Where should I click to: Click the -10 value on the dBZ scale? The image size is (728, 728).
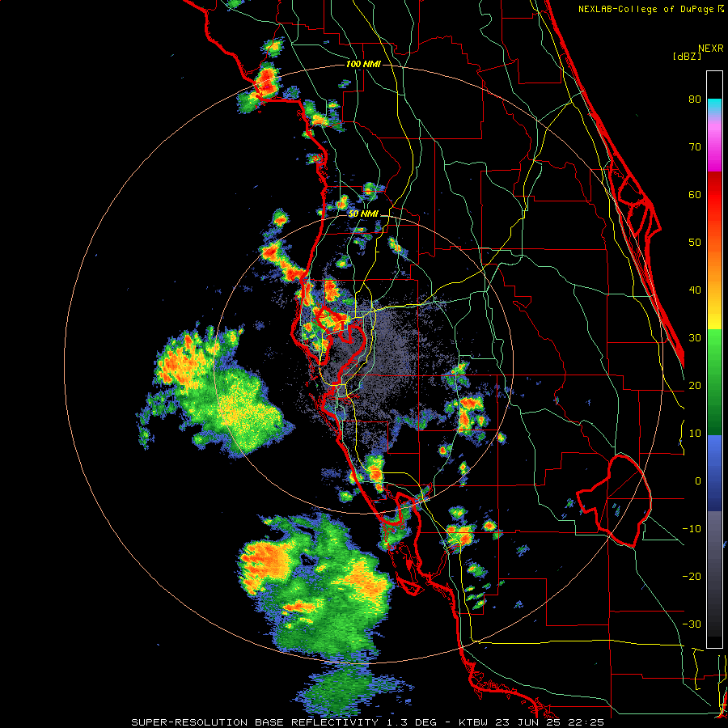point(692,529)
